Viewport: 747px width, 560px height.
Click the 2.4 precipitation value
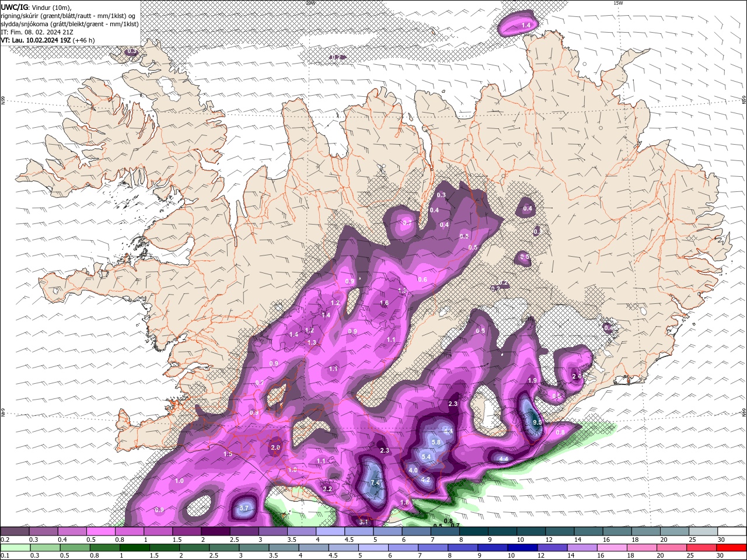[577, 376]
